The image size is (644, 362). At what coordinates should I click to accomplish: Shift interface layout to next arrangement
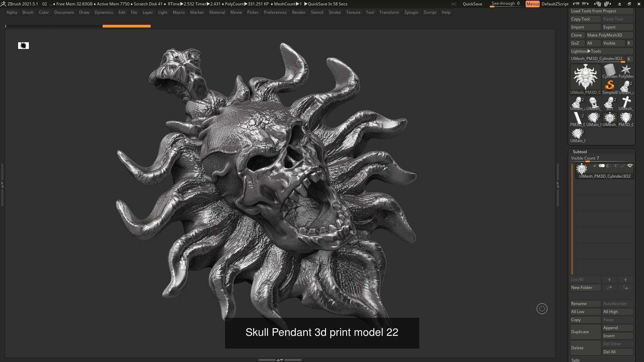pos(585,4)
